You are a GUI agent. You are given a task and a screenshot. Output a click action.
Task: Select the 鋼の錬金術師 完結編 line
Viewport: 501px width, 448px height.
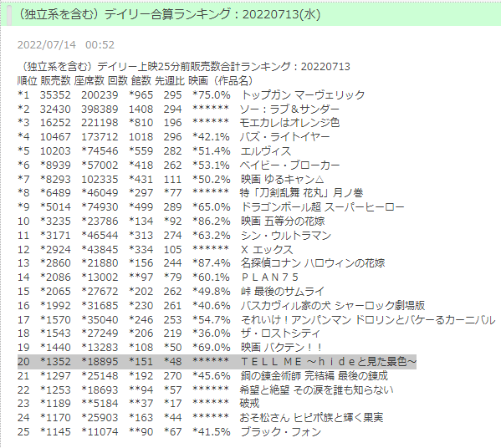(x=202, y=376)
